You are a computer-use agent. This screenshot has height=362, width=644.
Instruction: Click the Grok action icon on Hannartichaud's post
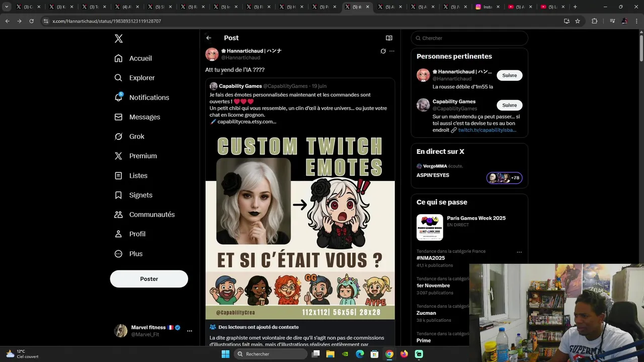[x=383, y=51]
